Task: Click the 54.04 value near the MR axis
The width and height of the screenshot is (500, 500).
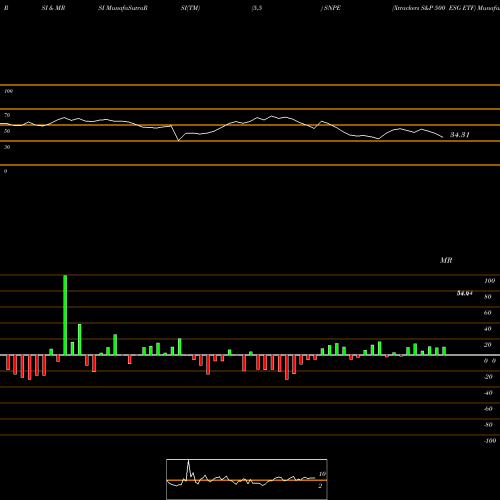Action: pos(465,293)
